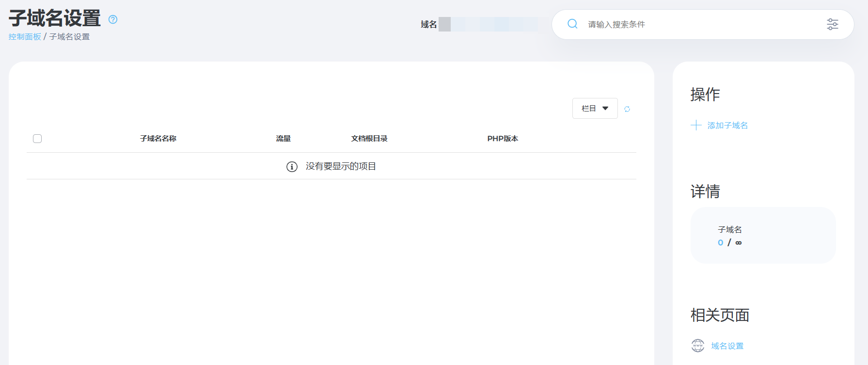The image size is (868, 365).
Task: Focus the 请输入搜索条件 search field
Action: pyautogui.click(x=698, y=24)
